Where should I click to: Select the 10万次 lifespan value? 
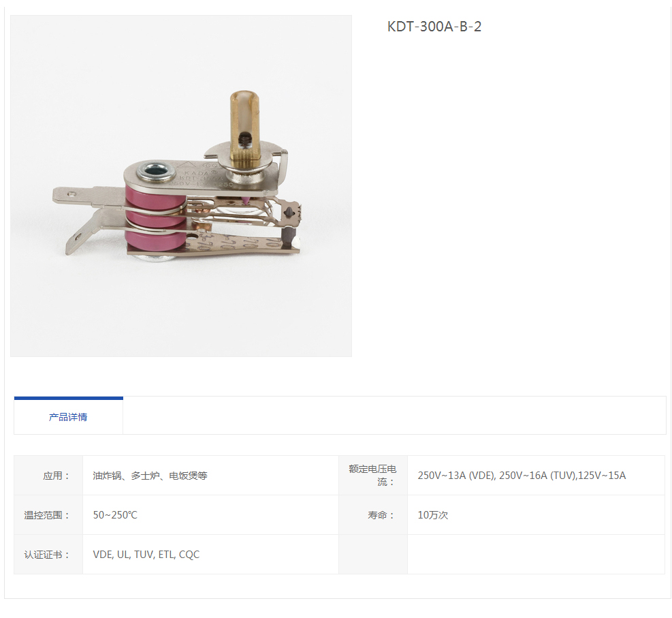[x=433, y=515]
